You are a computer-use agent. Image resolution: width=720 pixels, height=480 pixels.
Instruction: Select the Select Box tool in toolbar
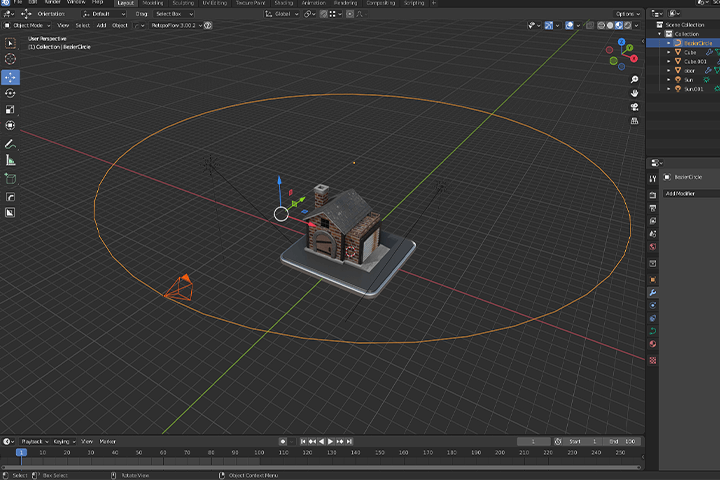[x=10, y=43]
